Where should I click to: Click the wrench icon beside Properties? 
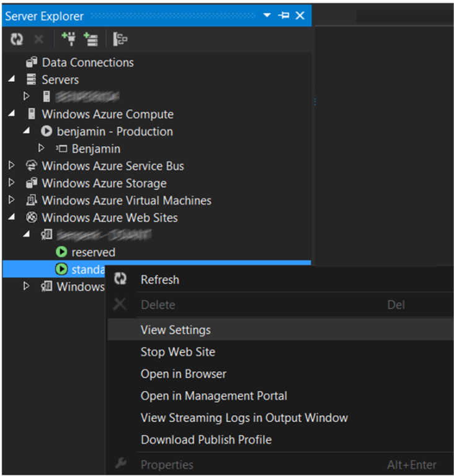(x=121, y=463)
